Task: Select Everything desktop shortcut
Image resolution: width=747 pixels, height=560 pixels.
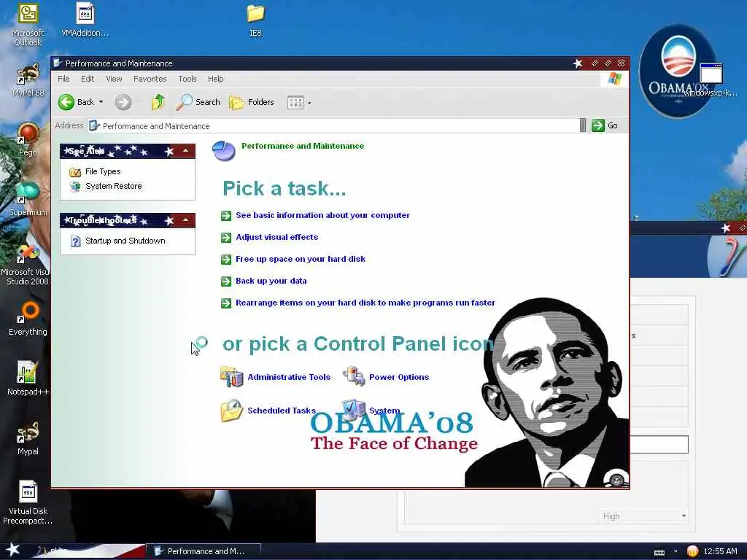Action: tap(28, 319)
